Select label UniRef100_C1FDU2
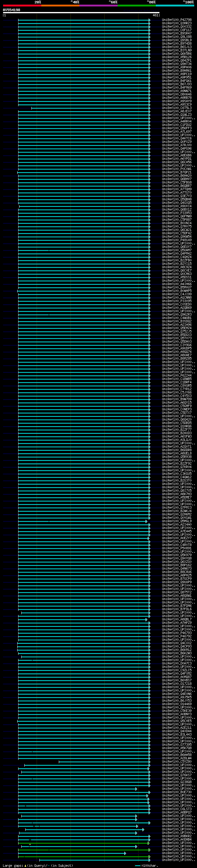 pyautogui.click(x=177, y=125)
